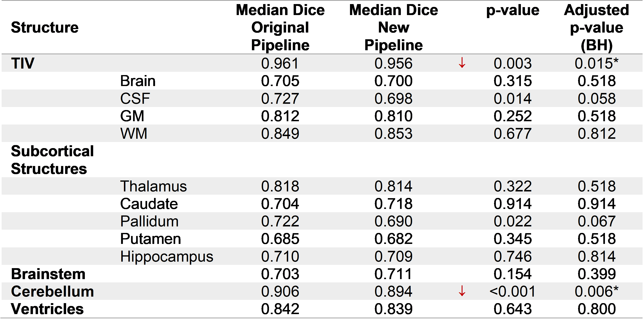Select the Putamen row label

(151, 239)
